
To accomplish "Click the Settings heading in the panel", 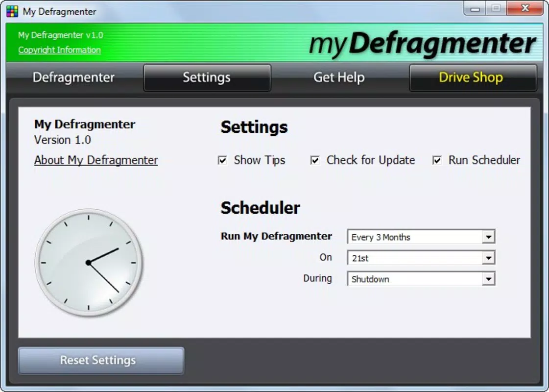I will pyautogui.click(x=254, y=127).
